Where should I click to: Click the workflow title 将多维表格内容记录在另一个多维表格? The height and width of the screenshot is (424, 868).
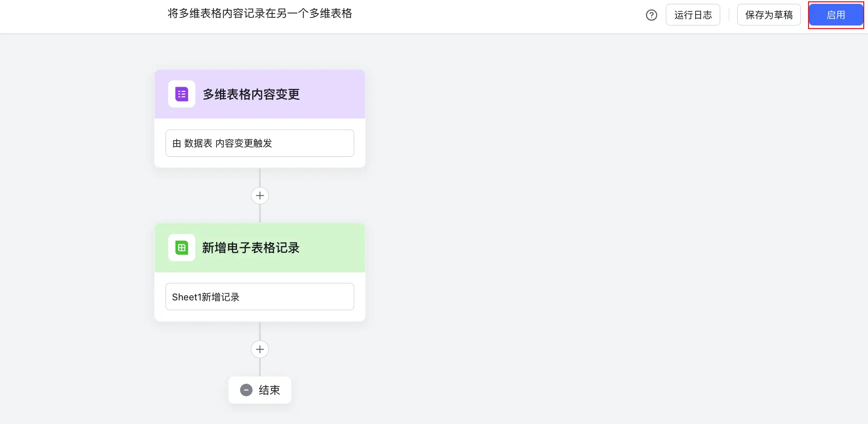(x=260, y=14)
